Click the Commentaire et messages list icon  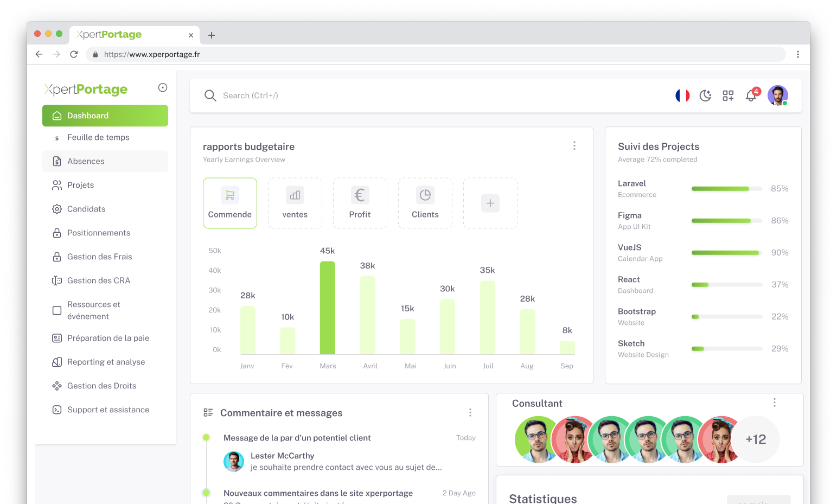pyautogui.click(x=208, y=413)
